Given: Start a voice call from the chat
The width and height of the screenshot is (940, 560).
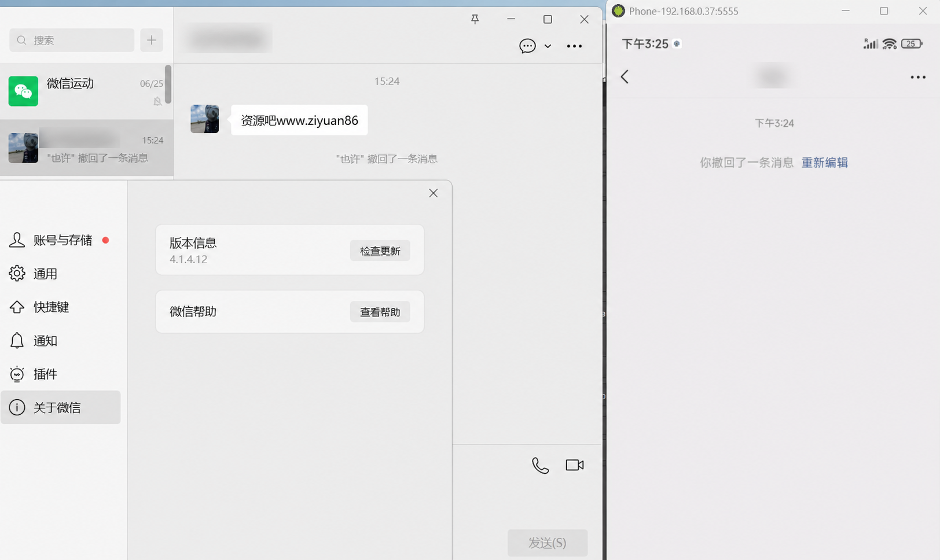Looking at the screenshot, I should (x=540, y=465).
